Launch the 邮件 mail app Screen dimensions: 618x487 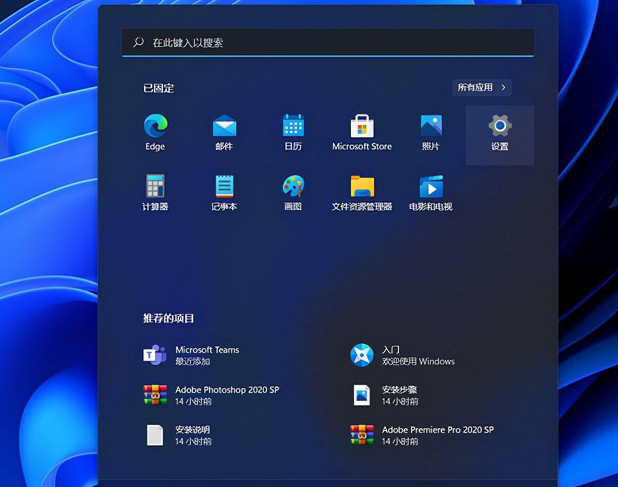(x=224, y=127)
